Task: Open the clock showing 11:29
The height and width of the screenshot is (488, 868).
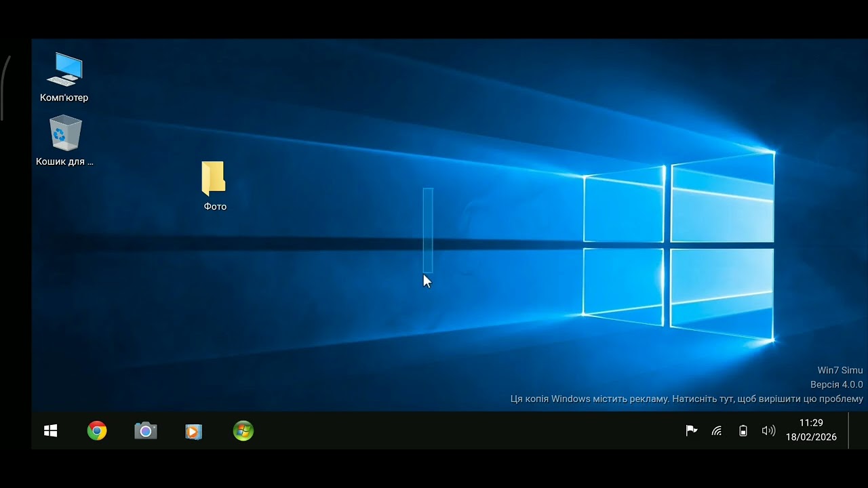Action: coord(811,423)
